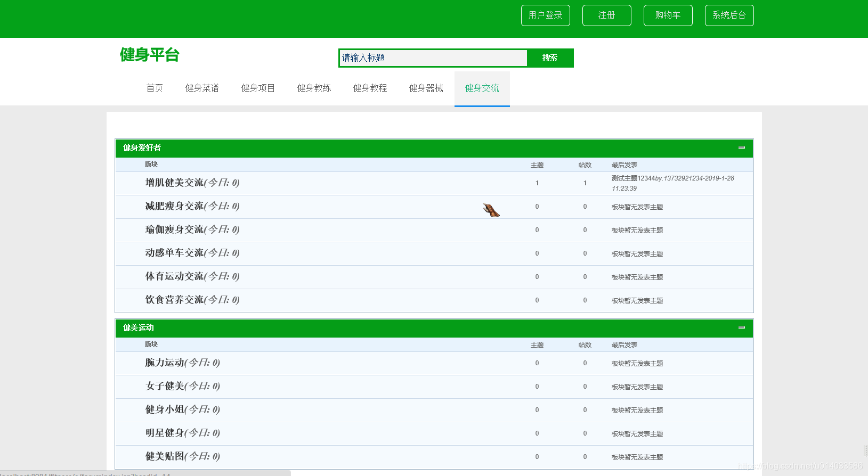Select the 健身交流 tab

tap(482, 88)
